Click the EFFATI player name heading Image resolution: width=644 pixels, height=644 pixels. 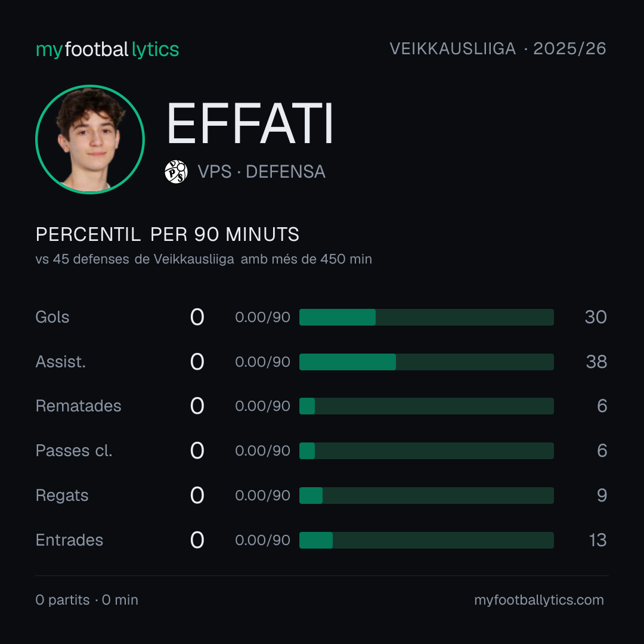coord(250,123)
